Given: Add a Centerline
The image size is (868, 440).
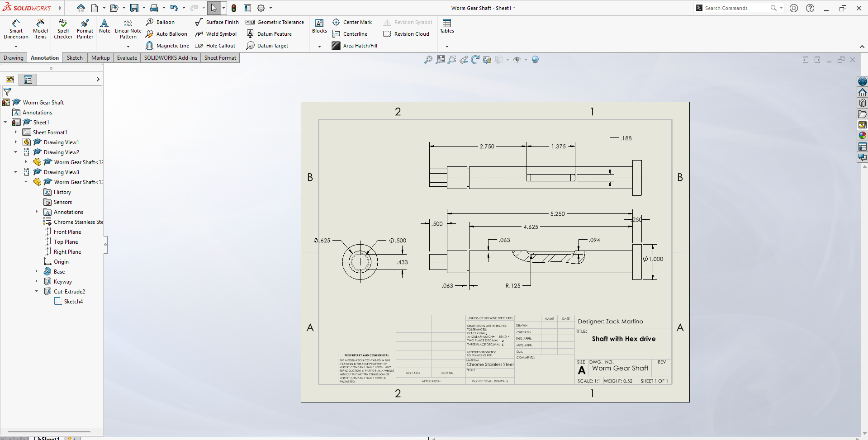Looking at the screenshot, I should coord(350,34).
